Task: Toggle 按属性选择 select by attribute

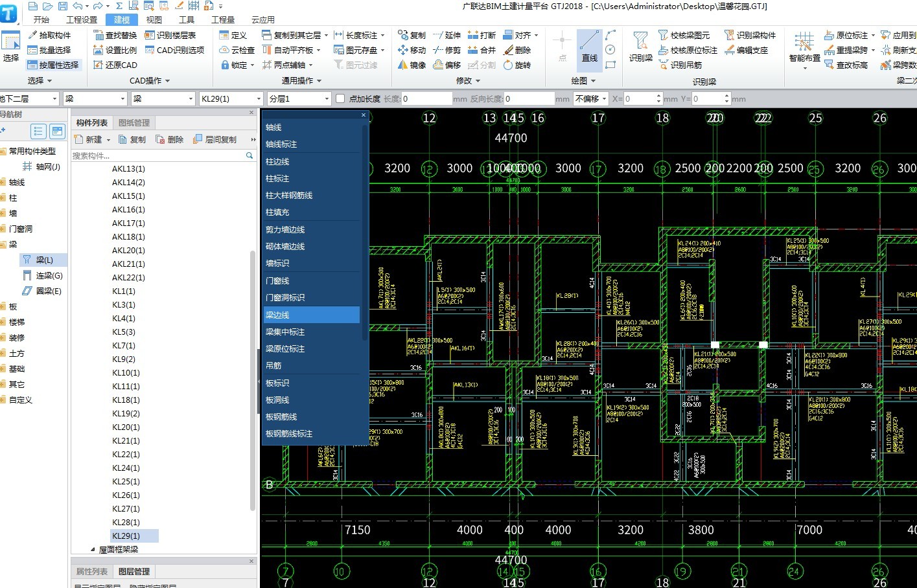Action: pos(53,65)
